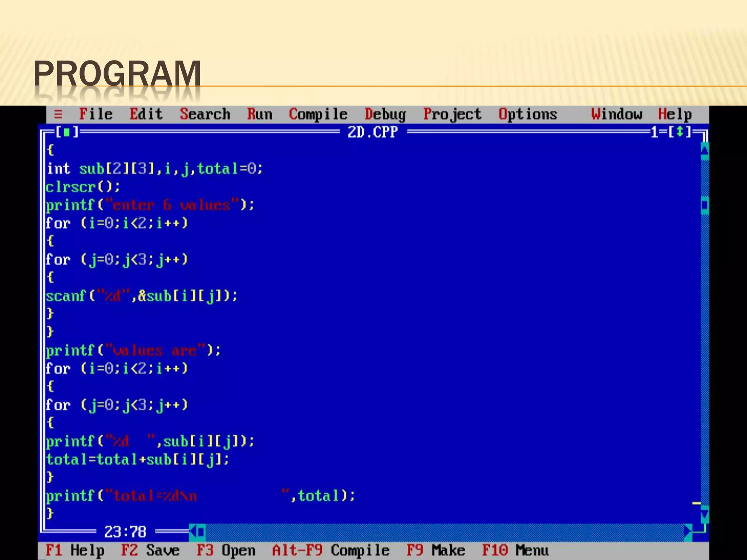Click the PROGRAM slide heading
Viewport: 747px width, 560px height.
[117, 73]
